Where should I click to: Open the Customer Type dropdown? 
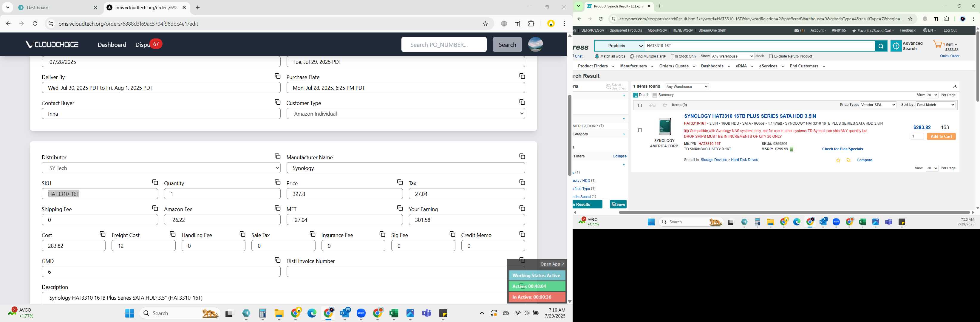(x=406, y=114)
